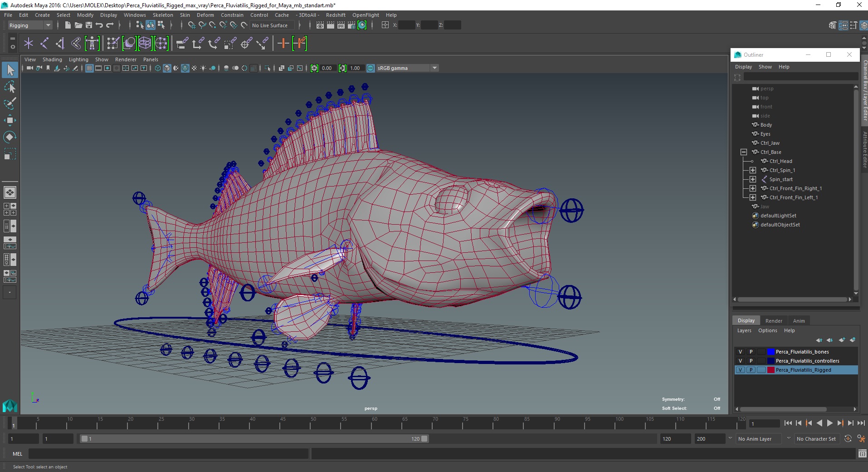Open the Deform menu

pos(205,15)
